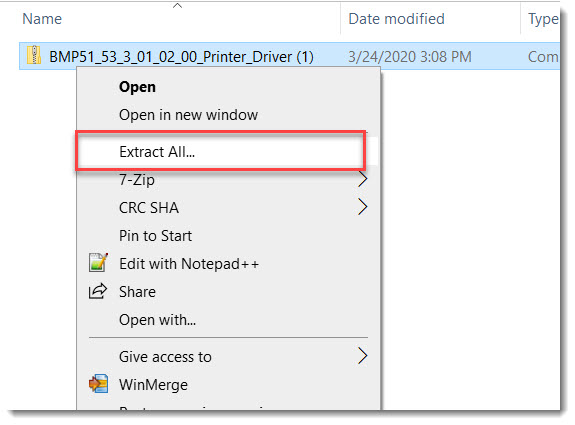
Task: Click the Notepad++ icon in context menu
Action: (98, 263)
